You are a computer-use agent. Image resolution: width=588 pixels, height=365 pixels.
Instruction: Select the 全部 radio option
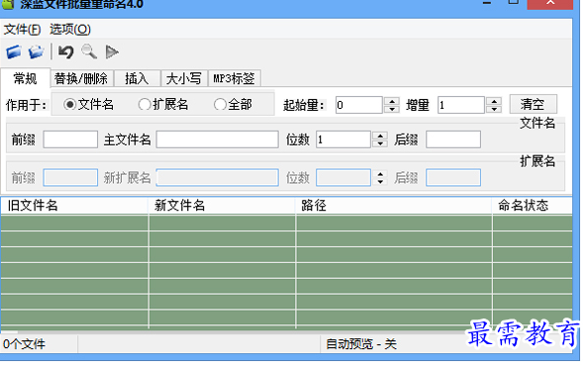233,104
